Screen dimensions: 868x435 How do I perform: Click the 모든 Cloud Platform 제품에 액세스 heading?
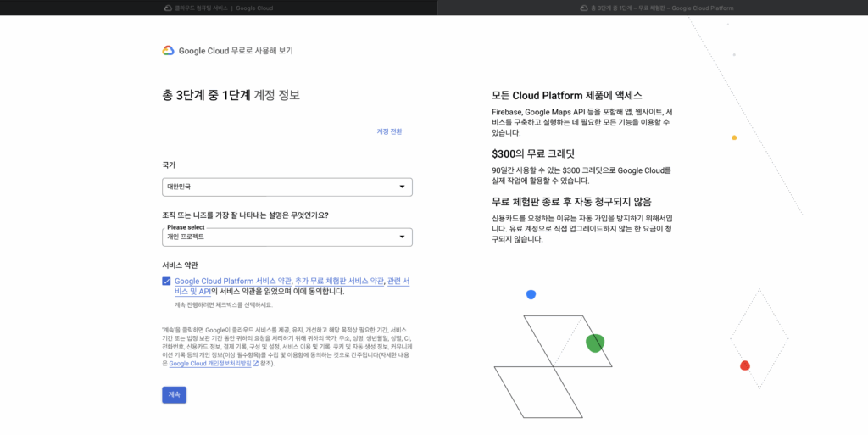click(567, 95)
